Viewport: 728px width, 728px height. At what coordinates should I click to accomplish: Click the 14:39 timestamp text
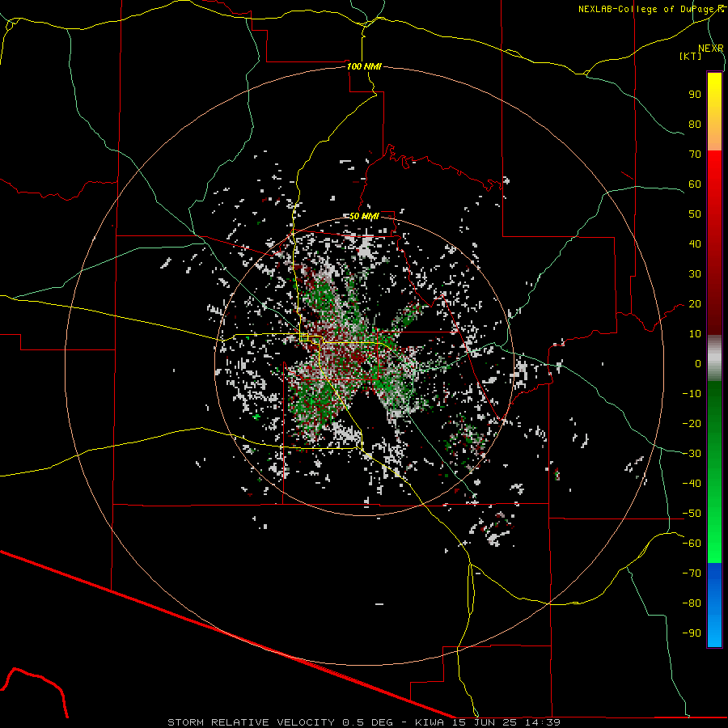pos(544,722)
